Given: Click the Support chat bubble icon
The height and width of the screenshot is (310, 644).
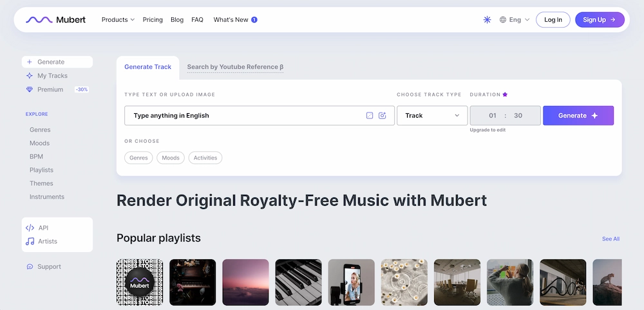Looking at the screenshot, I should pos(30,266).
